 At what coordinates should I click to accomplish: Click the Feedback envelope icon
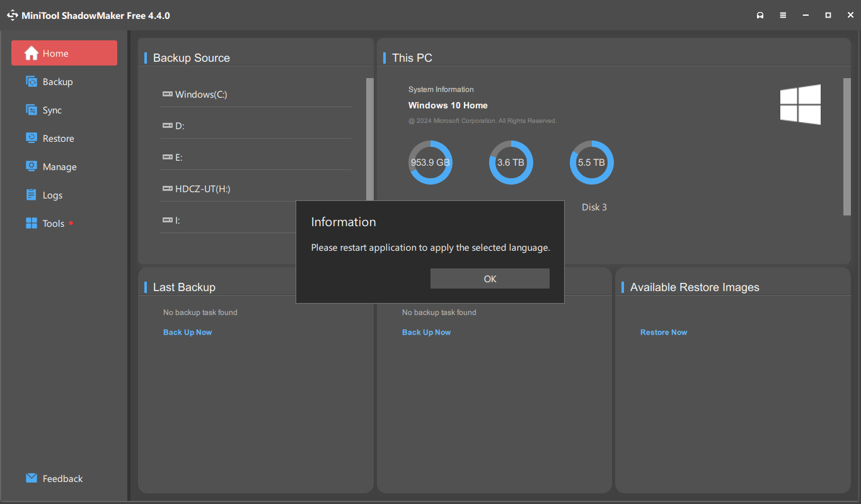pos(32,478)
